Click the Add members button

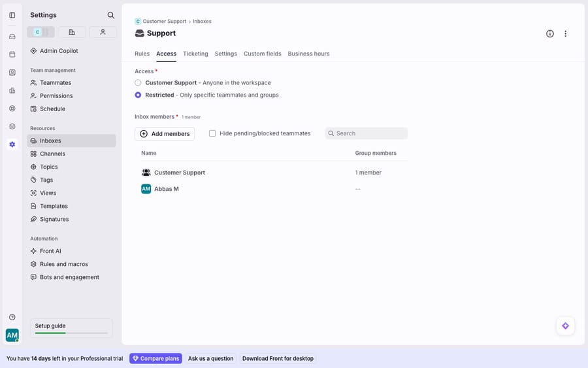click(x=165, y=133)
